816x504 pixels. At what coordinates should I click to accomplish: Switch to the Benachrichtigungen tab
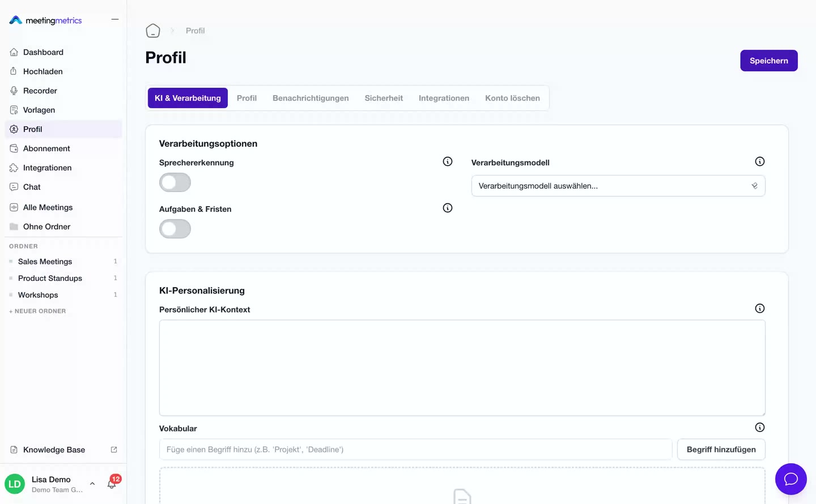point(311,98)
